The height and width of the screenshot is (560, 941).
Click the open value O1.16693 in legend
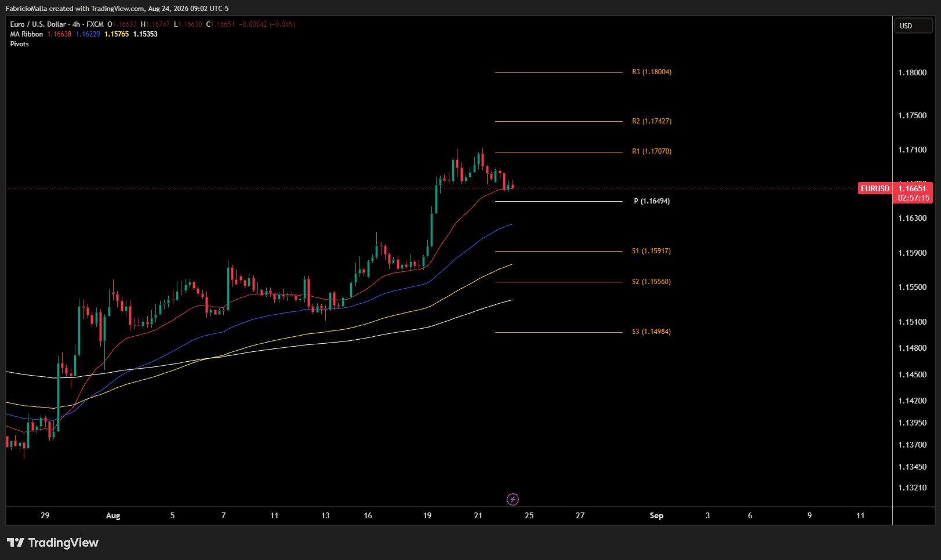click(122, 24)
